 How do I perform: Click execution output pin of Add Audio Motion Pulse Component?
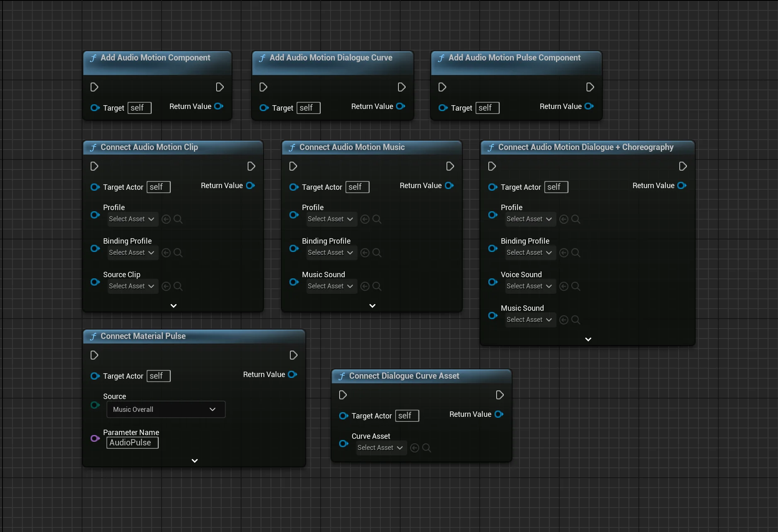[x=590, y=87]
